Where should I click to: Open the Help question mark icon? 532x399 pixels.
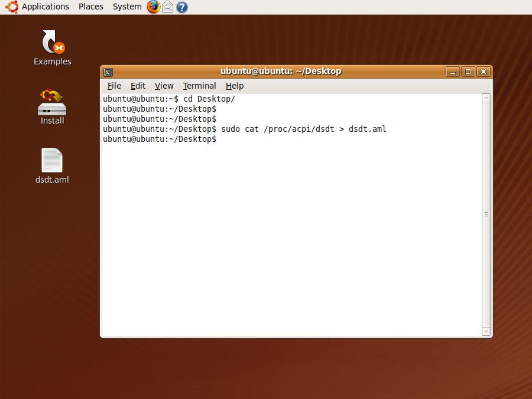coord(181,7)
